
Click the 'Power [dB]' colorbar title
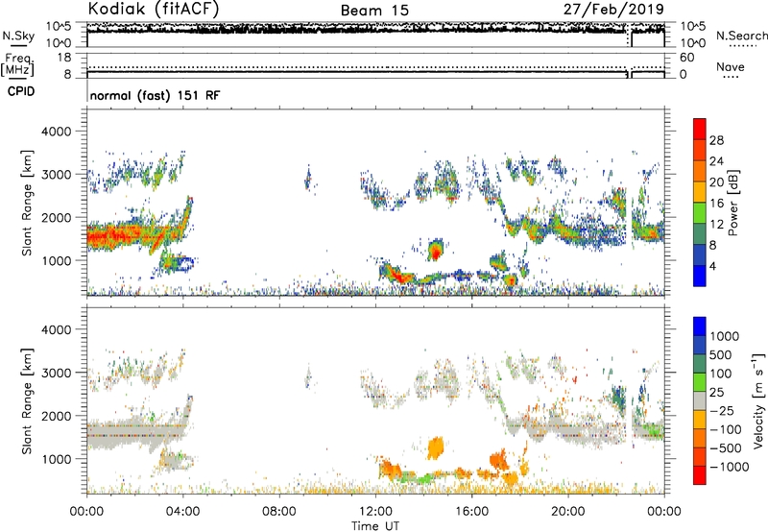tap(732, 203)
